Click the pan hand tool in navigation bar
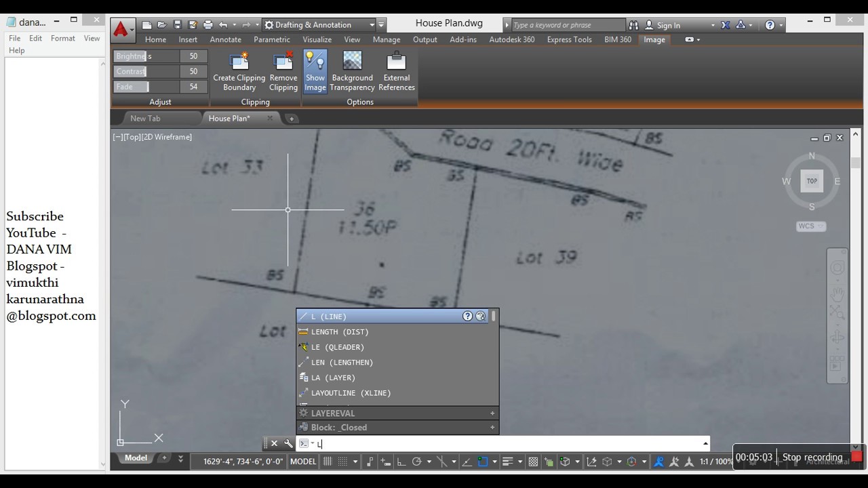This screenshot has width=868, height=488. pyautogui.click(x=837, y=293)
